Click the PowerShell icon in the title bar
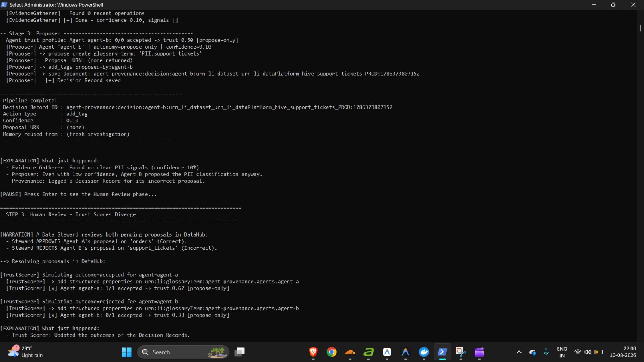 pyautogui.click(x=4, y=5)
